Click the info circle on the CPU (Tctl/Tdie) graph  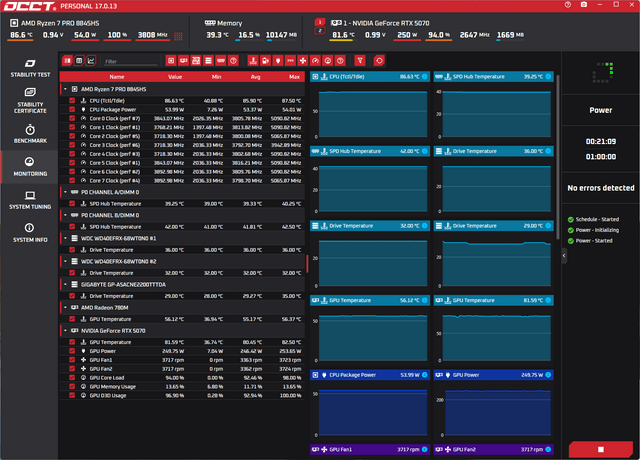click(424, 76)
